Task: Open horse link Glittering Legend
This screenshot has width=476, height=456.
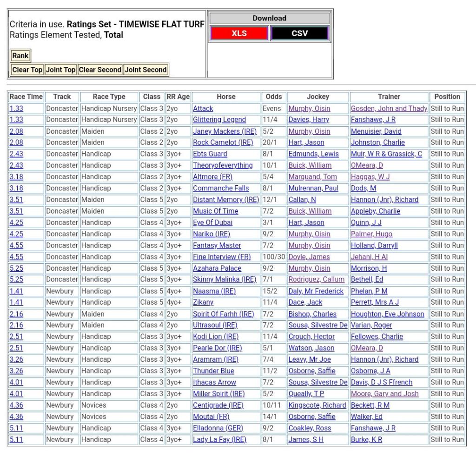Action: [x=219, y=120]
